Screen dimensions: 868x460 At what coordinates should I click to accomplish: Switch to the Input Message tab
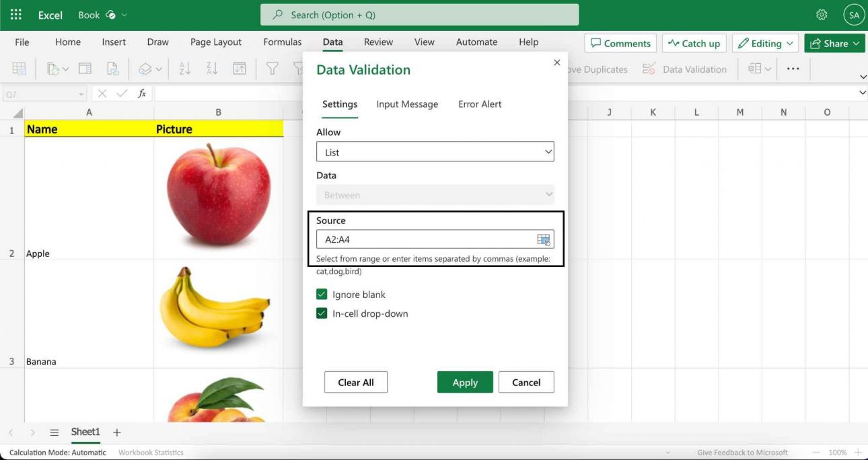(407, 104)
